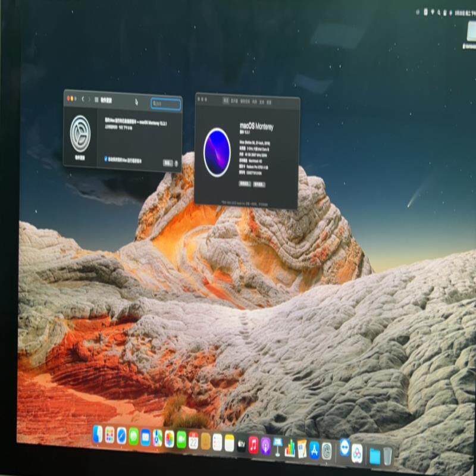Open Wi-Fi menu in menu bar

click(x=433, y=12)
